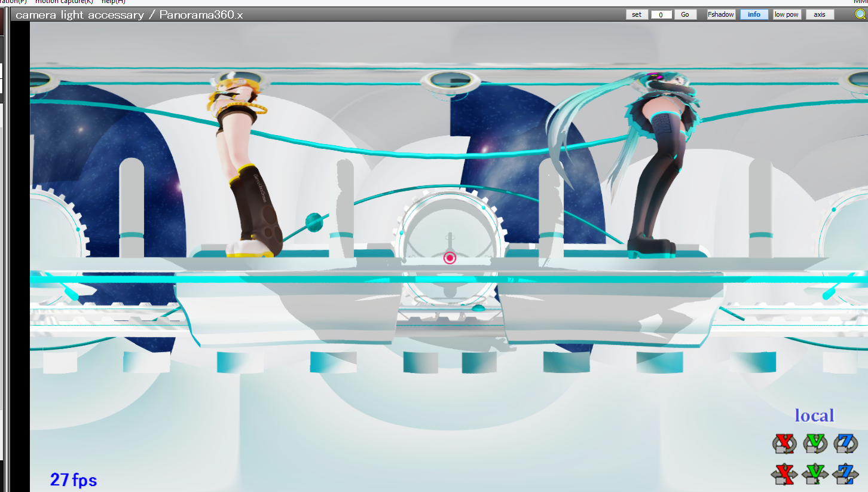868x492 pixels.
Task: Toggle the info display button
Action: click(x=754, y=14)
